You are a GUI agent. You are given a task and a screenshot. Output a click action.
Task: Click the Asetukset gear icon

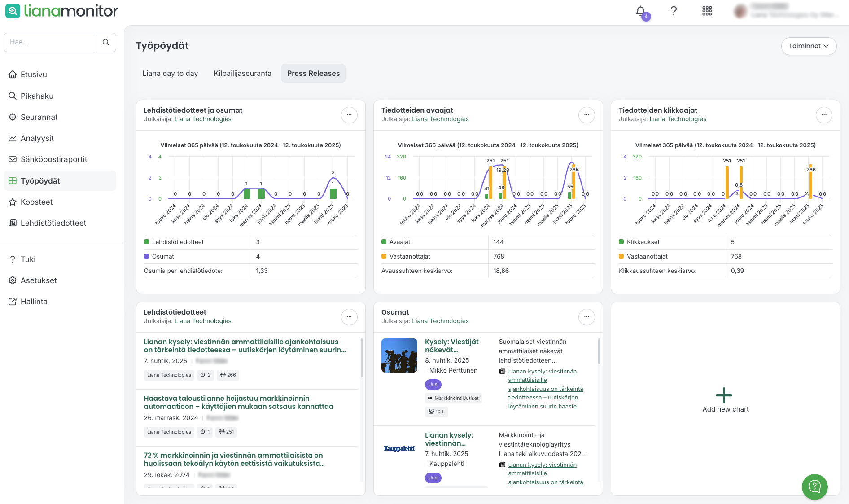coord(13,280)
